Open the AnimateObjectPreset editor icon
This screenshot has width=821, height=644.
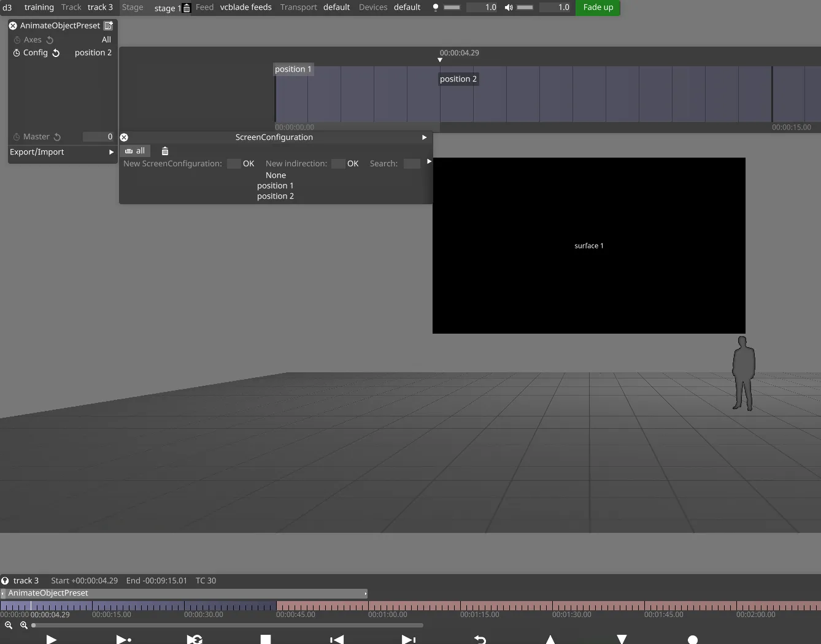click(109, 25)
